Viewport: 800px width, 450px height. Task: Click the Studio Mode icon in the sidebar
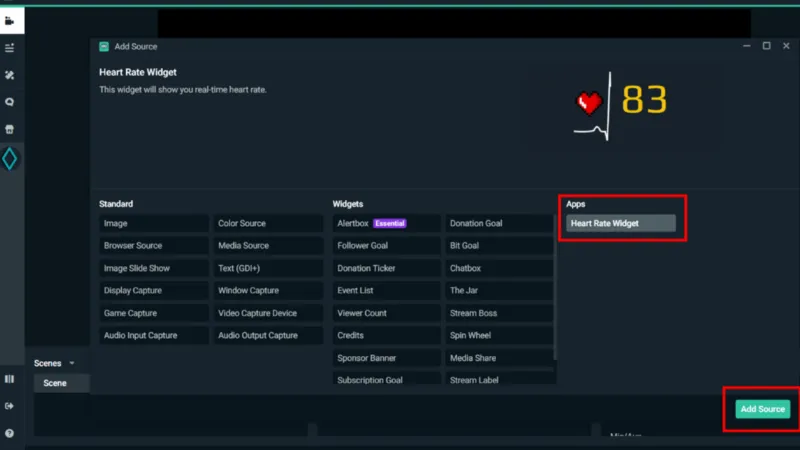[x=9, y=379]
